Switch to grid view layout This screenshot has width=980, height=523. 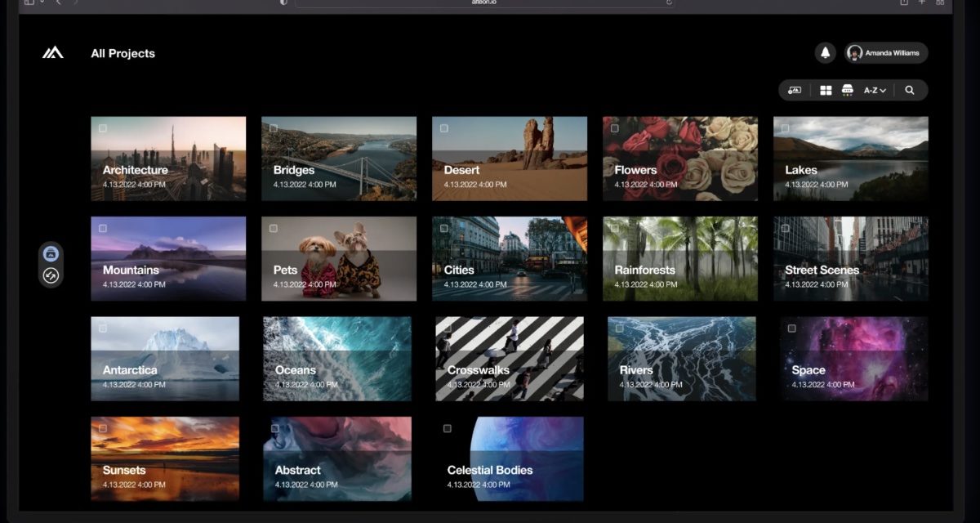[x=826, y=90]
